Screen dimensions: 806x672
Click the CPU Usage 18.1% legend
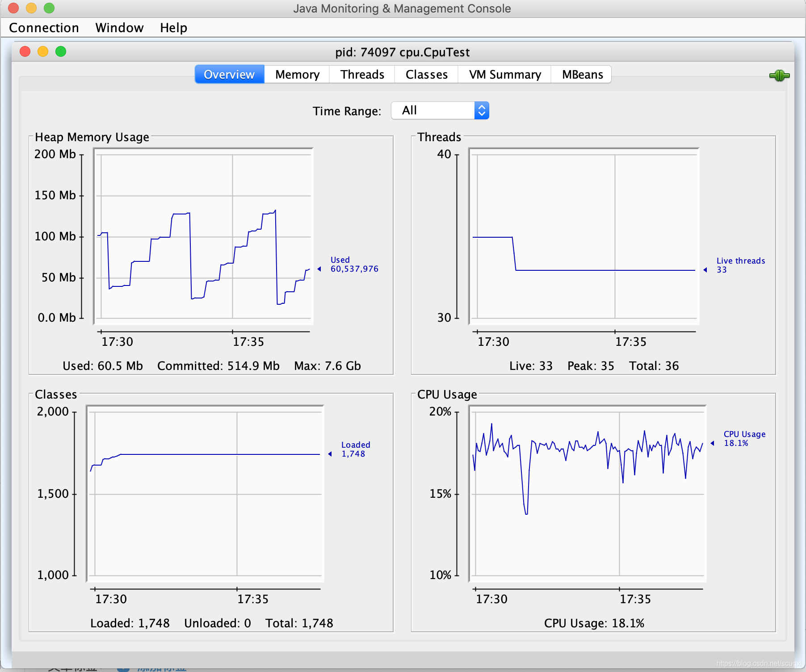pyautogui.click(x=744, y=439)
